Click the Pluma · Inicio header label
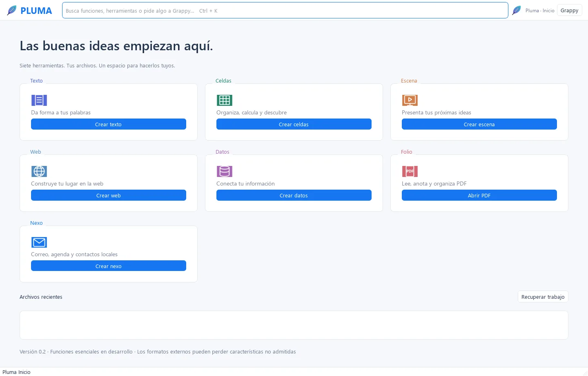The height and width of the screenshot is (376, 588). (x=540, y=11)
